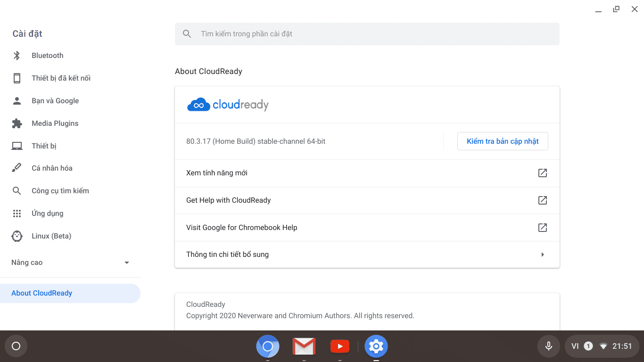
Task: Click the apps grid icon for Ứng dụng
Action: coord(17,214)
